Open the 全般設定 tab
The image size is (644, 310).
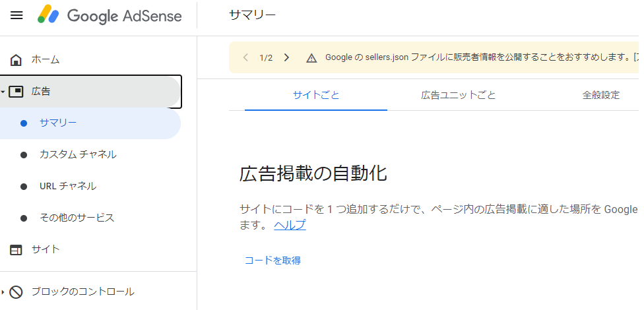pyautogui.click(x=600, y=95)
